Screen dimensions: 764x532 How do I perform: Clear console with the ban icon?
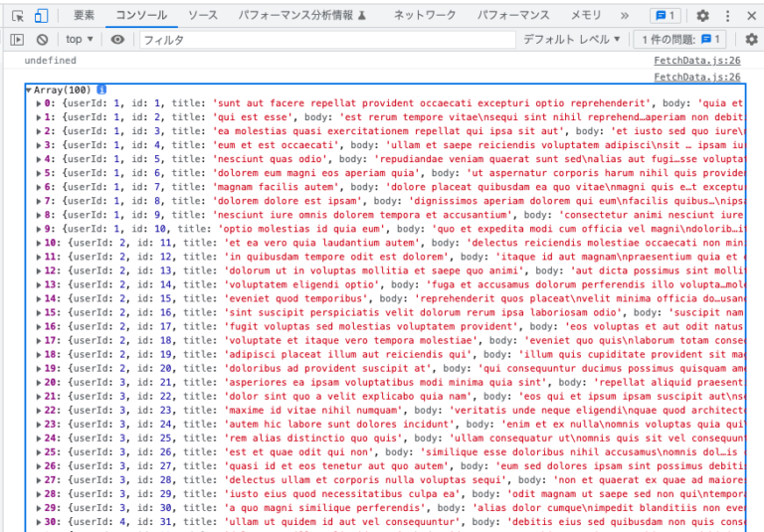point(42,39)
